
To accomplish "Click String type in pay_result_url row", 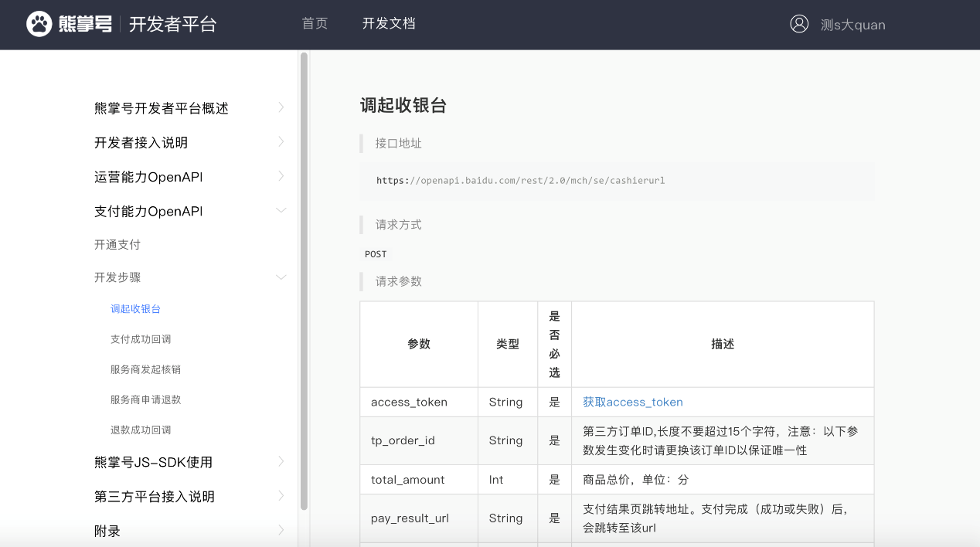I will tap(505, 518).
